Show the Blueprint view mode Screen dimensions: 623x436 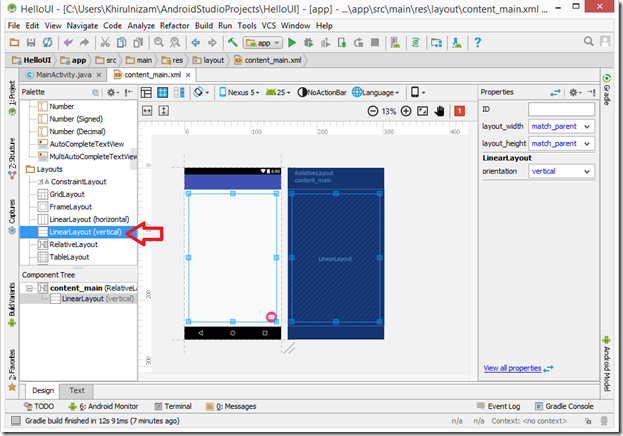tap(163, 92)
